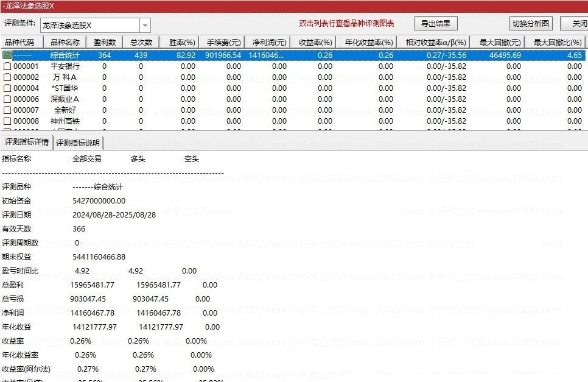The height and width of the screenshot is (382, 588).
Task: Click the 空头 column heading
Action: pos(192,159)
